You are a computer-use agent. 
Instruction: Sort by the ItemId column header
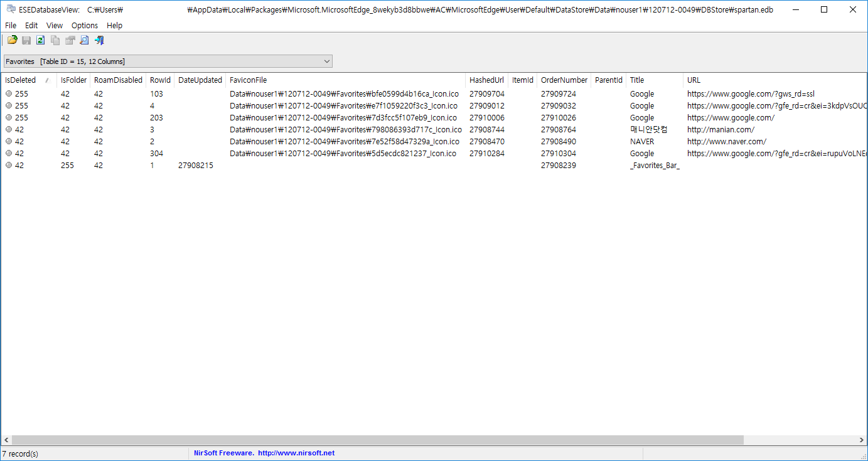[x=522, y=80]
